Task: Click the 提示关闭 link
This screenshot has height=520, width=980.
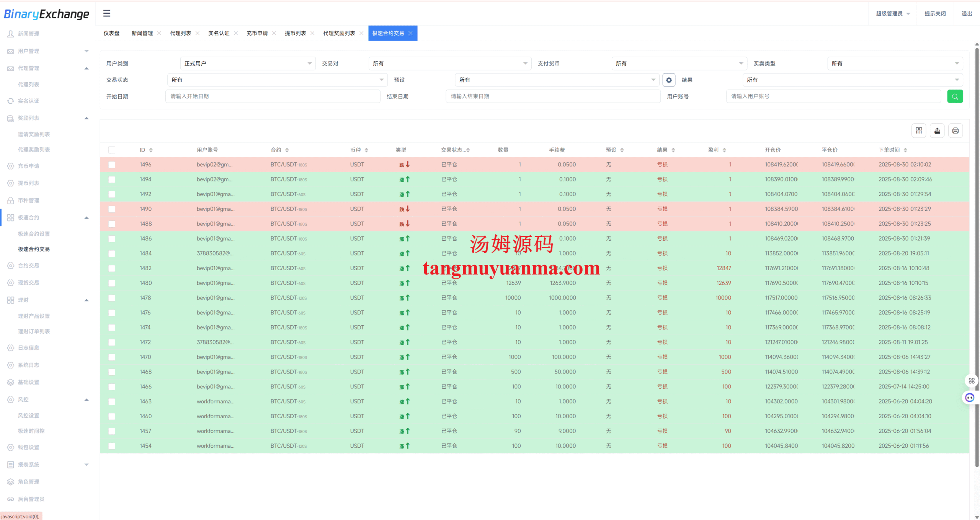Action: click(x=935, y=13)
